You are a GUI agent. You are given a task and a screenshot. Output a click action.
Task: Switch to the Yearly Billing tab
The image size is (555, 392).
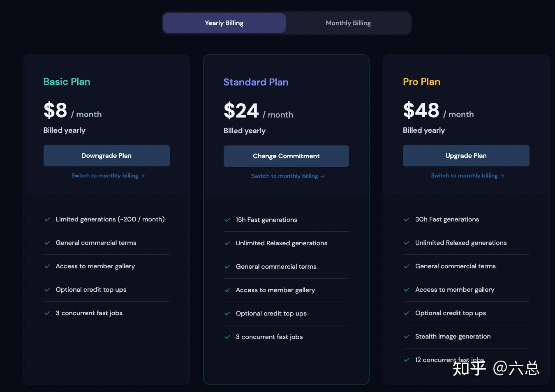224,23
